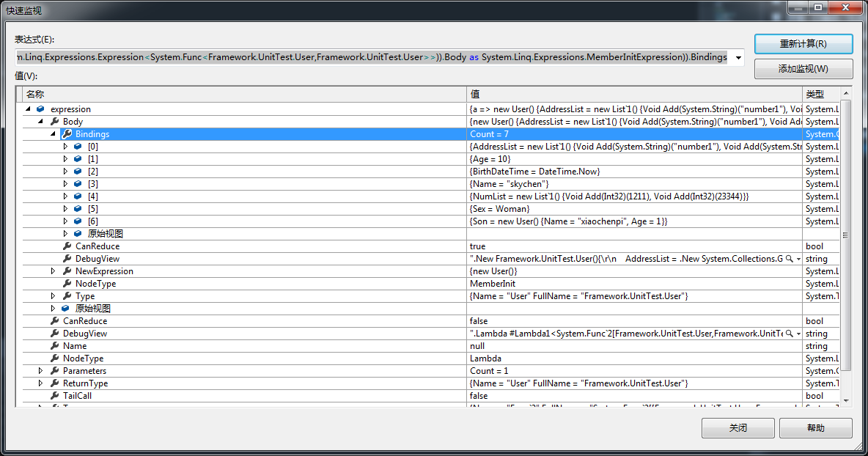
Task: Expand the [0] binding item
Action: [x=66, y=147]
